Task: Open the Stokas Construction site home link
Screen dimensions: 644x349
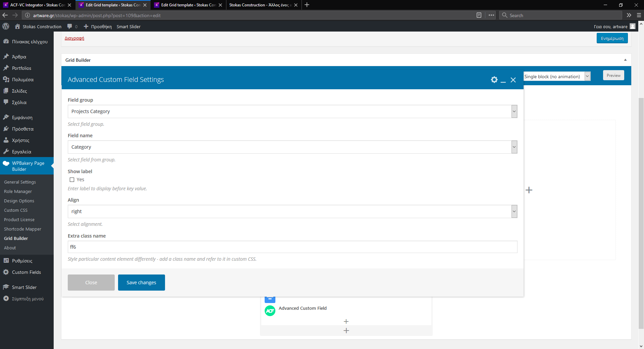Action: (x=38, y=27)
